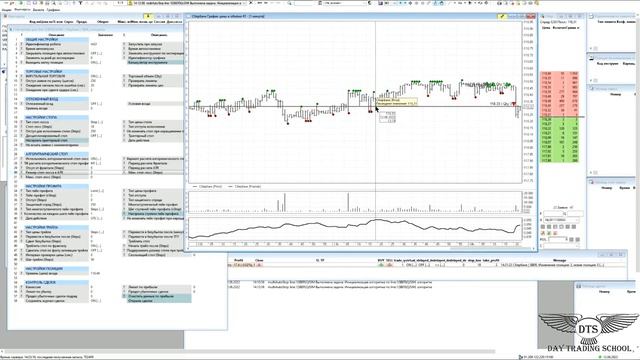Open GTC value list in profit settings
This screenshot has height=360, width=640.
(96, 218)
